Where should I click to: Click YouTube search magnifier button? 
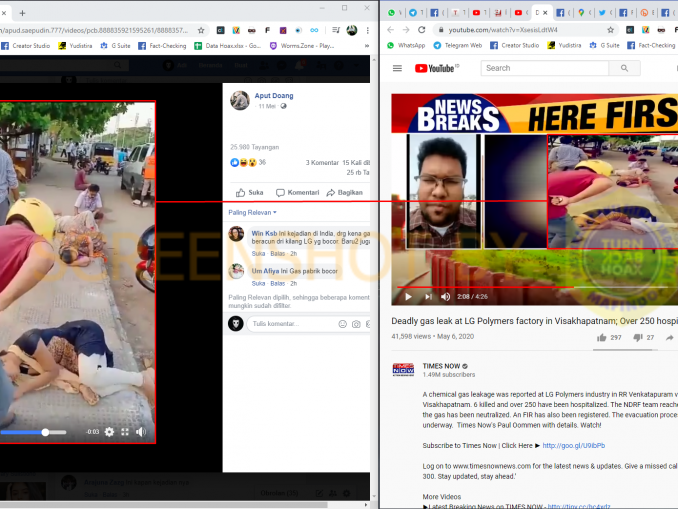pyautogui.click(x=624, y=68)
